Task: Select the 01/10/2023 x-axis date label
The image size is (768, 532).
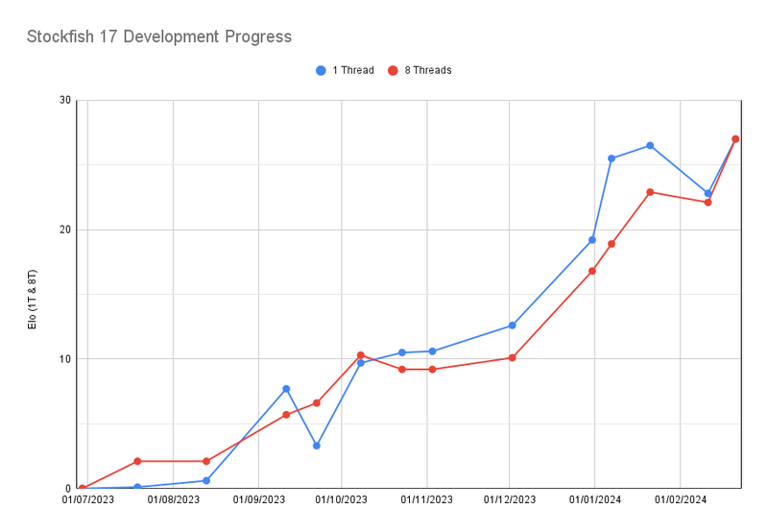Action: click(342, 500)
